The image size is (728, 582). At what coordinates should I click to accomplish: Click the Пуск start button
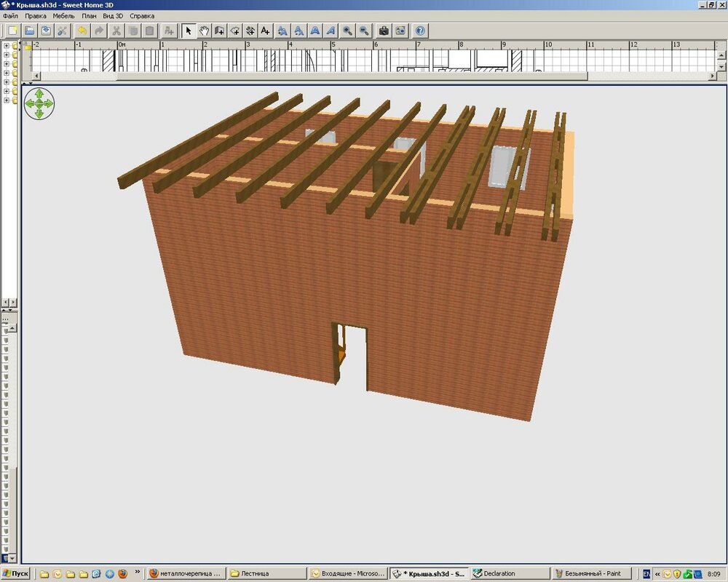(16, 573)
